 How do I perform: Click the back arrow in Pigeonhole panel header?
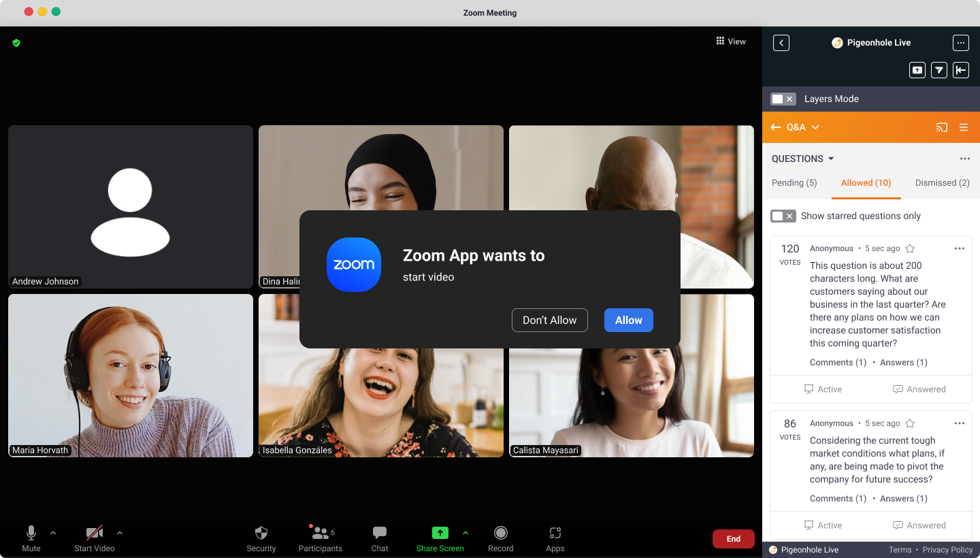[781, 42]
